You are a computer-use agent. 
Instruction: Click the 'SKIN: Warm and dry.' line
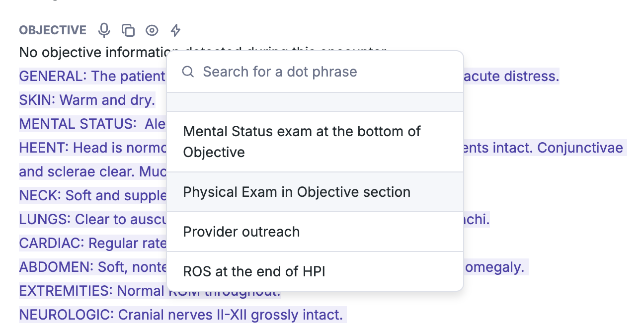[x=87, y=100]
